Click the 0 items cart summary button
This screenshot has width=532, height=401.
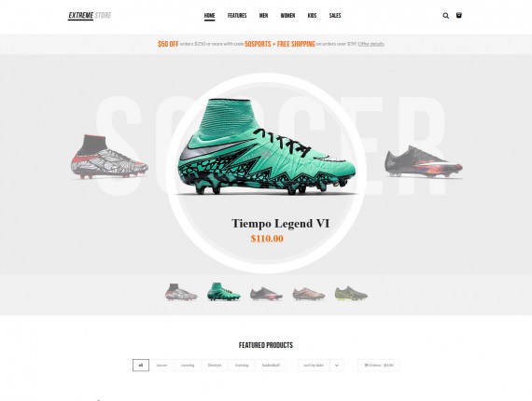click(x=379, y=365)
